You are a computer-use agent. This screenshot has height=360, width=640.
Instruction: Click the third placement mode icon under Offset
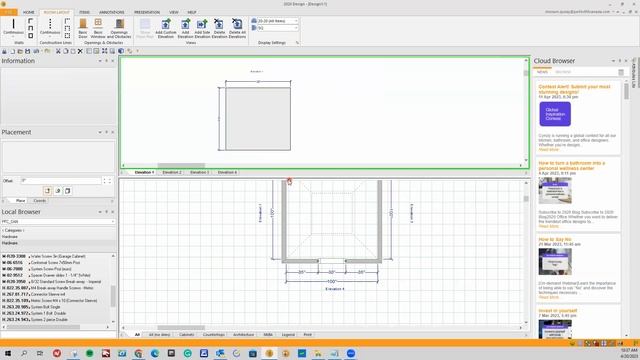(68, 191)
